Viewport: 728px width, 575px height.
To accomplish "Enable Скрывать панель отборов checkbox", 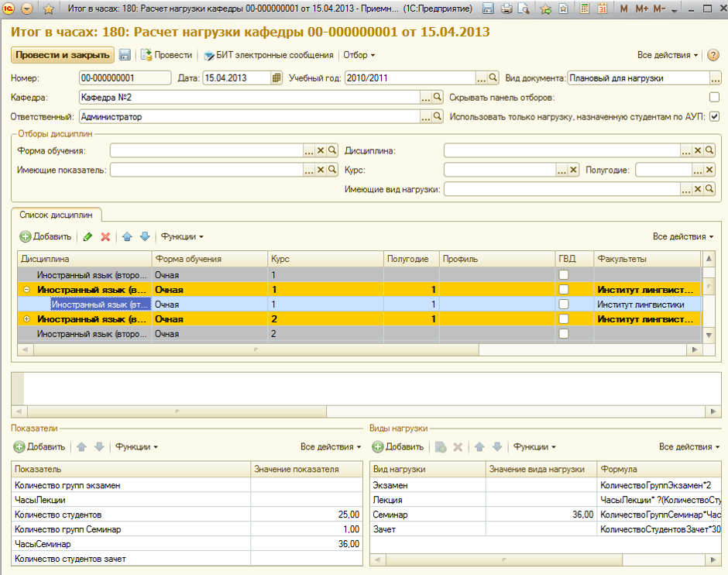I will (714, 98).
